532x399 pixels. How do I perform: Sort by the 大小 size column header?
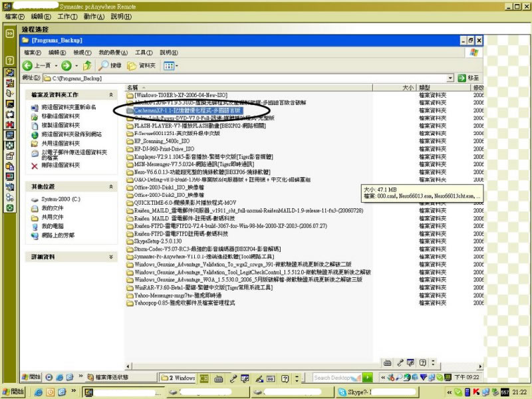point(394,88)
